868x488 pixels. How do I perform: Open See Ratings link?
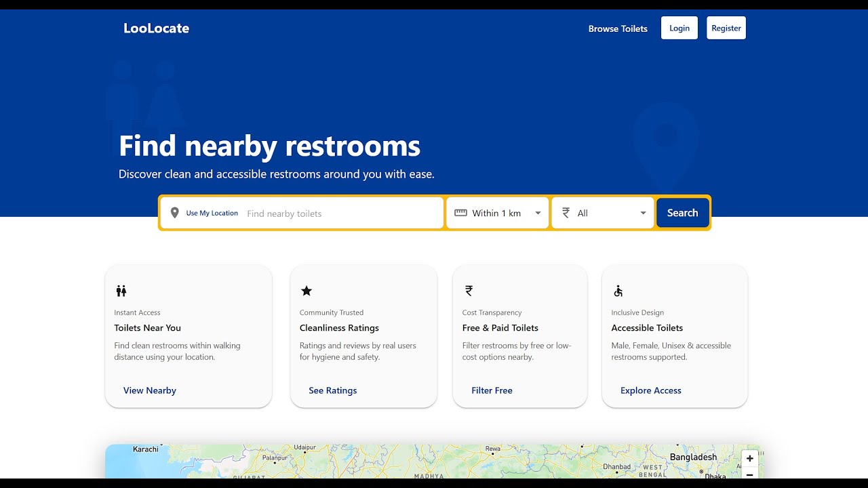coord(333,390)
